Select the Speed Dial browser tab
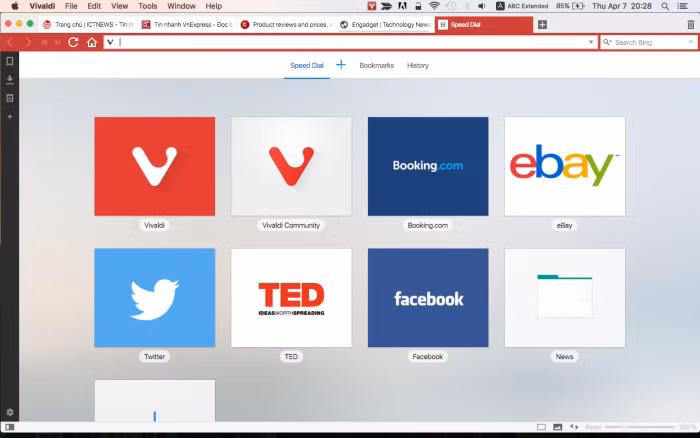This screenshot has height=438, width=700. click(x=484, y=25)
